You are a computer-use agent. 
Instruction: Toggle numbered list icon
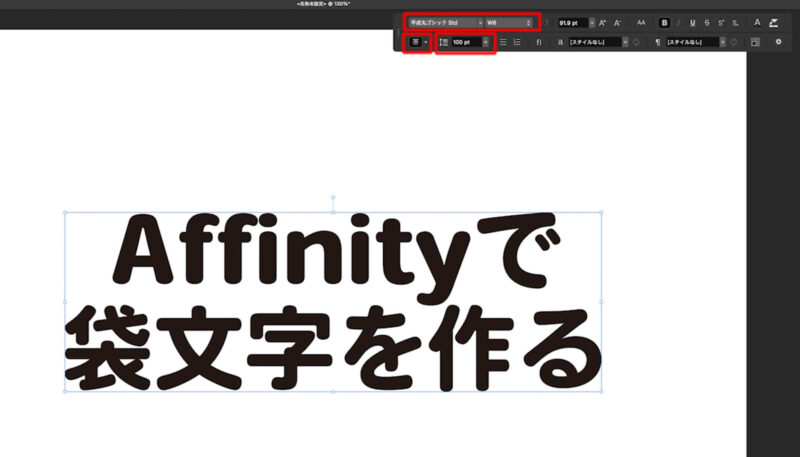pyautogui.click(x=517, y=42)
